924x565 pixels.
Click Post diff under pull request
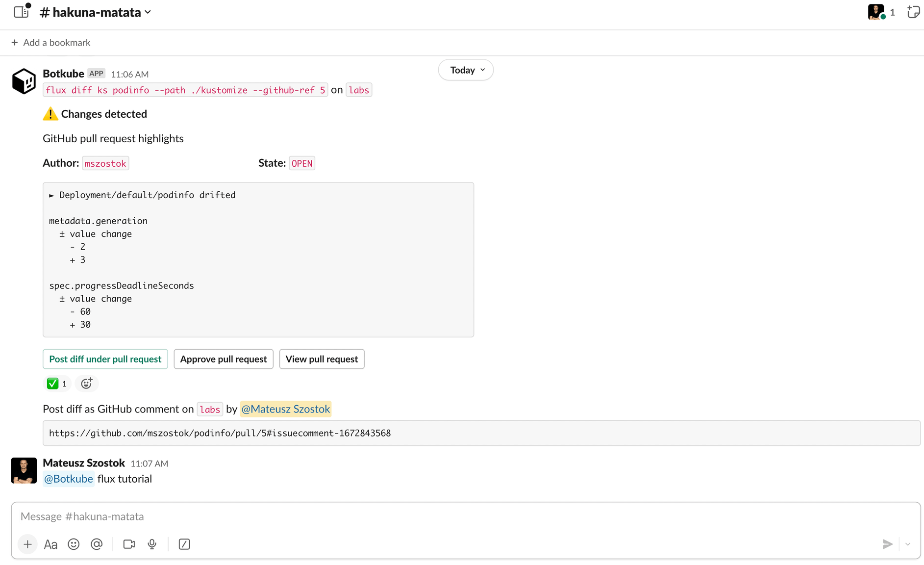tap(105, 359)
